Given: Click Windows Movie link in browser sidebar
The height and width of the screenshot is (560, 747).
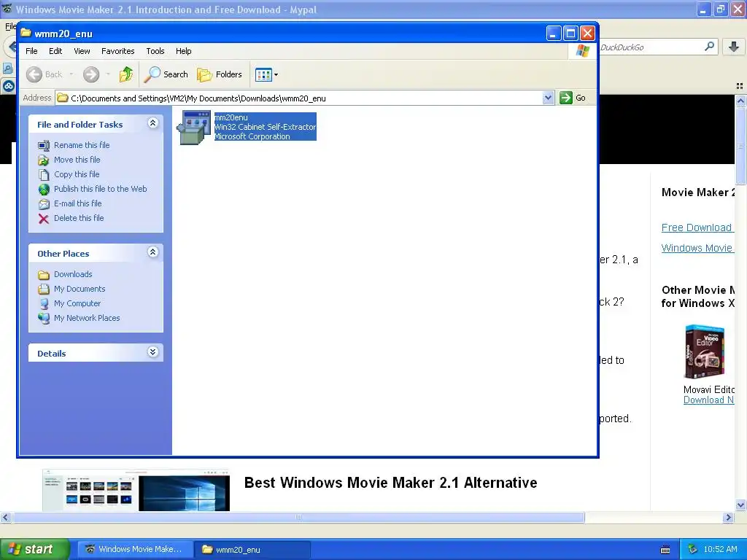Looking at the screenshot, I should coord(697,248).
